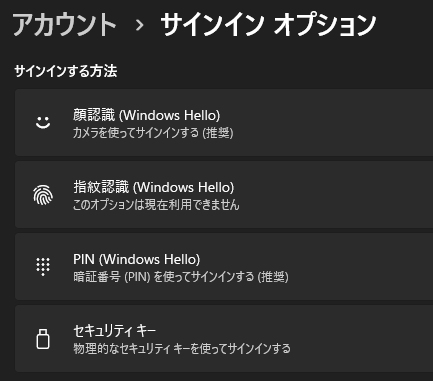
Task: Expand the PIN (Windows Hello) option
Action: pos(224,267)
